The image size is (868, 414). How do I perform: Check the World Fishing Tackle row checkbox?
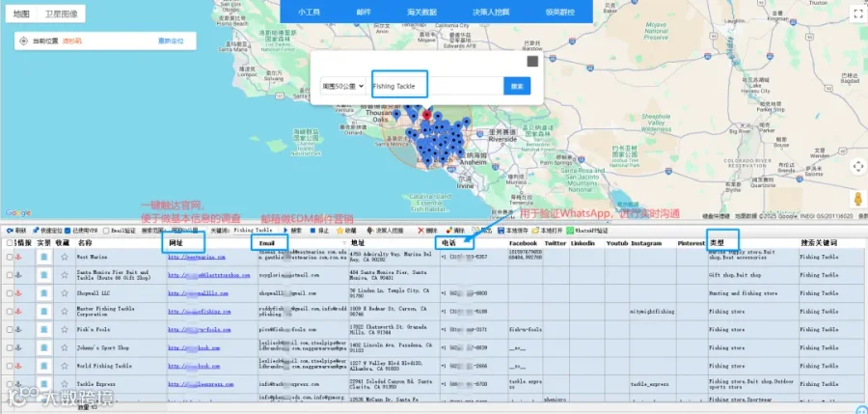10,367
